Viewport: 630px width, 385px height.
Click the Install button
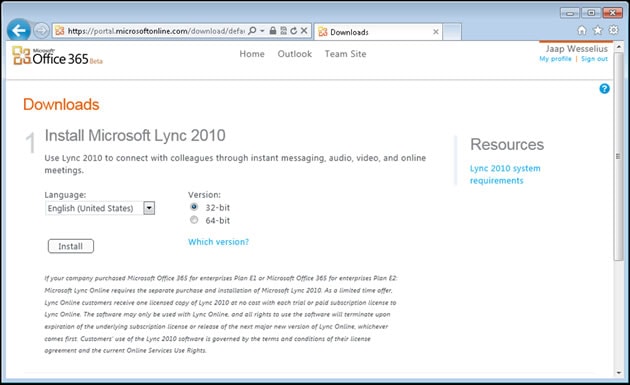pos(71,246)
